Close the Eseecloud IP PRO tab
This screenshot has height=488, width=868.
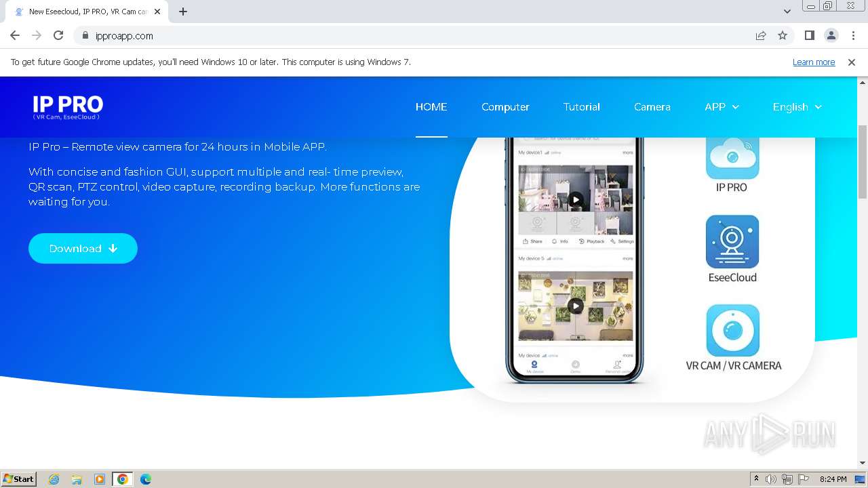[x=157, y=12]
